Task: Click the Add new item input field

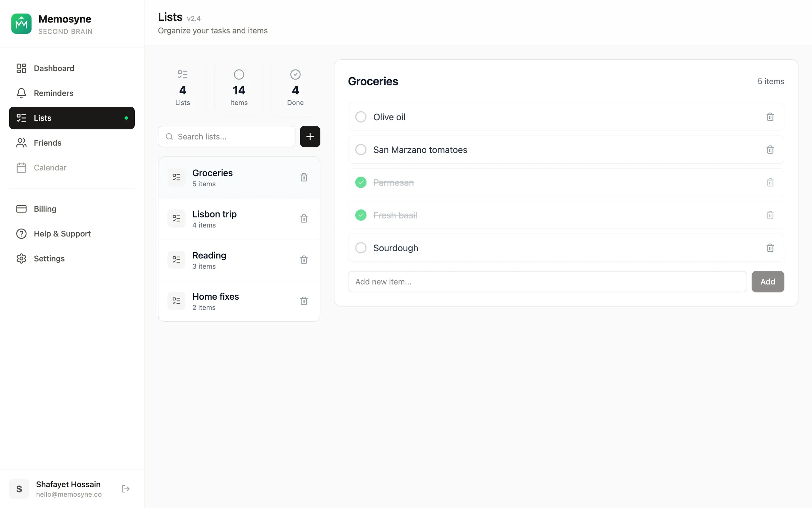Action: (x=547, y=281)
